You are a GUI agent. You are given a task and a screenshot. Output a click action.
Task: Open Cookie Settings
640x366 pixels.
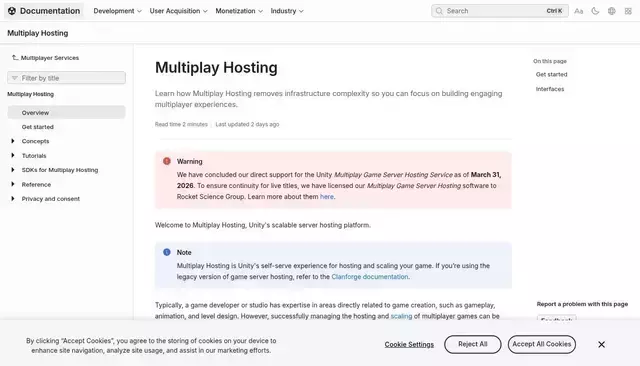coord(409,344)
